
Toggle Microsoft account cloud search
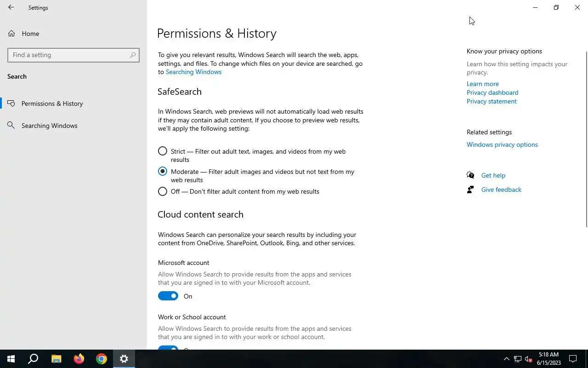tap(168, 296)
